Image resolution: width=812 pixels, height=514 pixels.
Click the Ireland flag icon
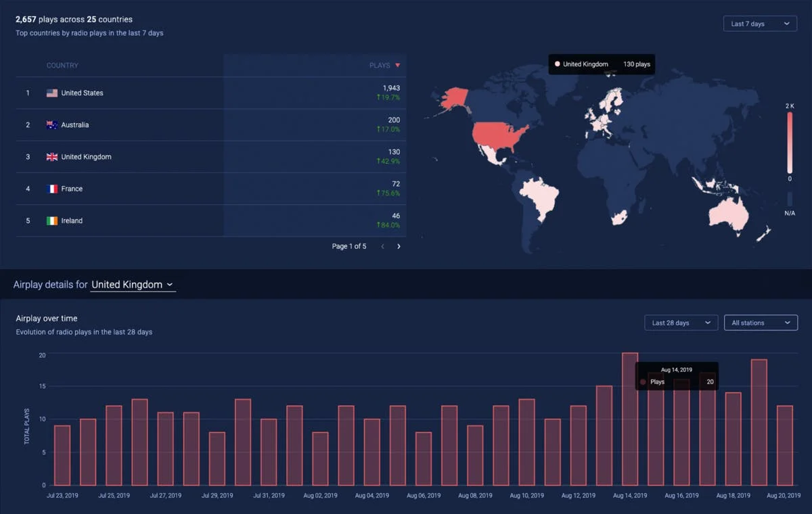(x=52, y=220)
